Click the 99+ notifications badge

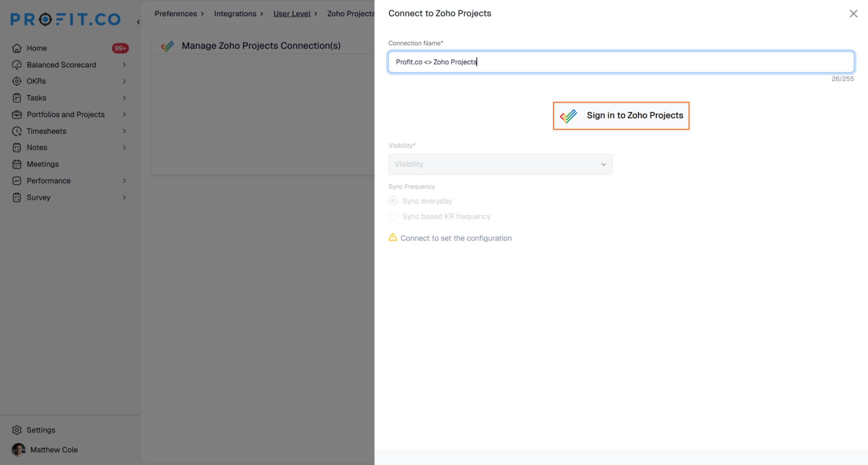coord(120,48)
